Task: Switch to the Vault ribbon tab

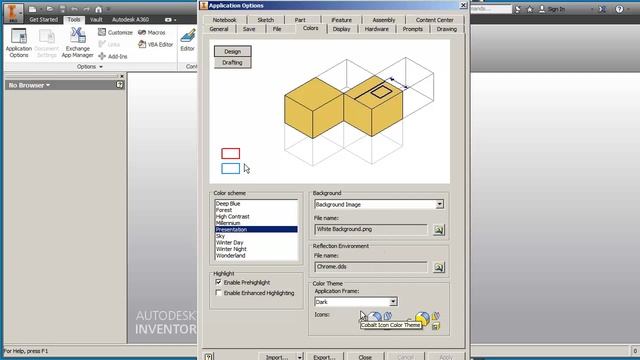Action: tap(96, 19)
